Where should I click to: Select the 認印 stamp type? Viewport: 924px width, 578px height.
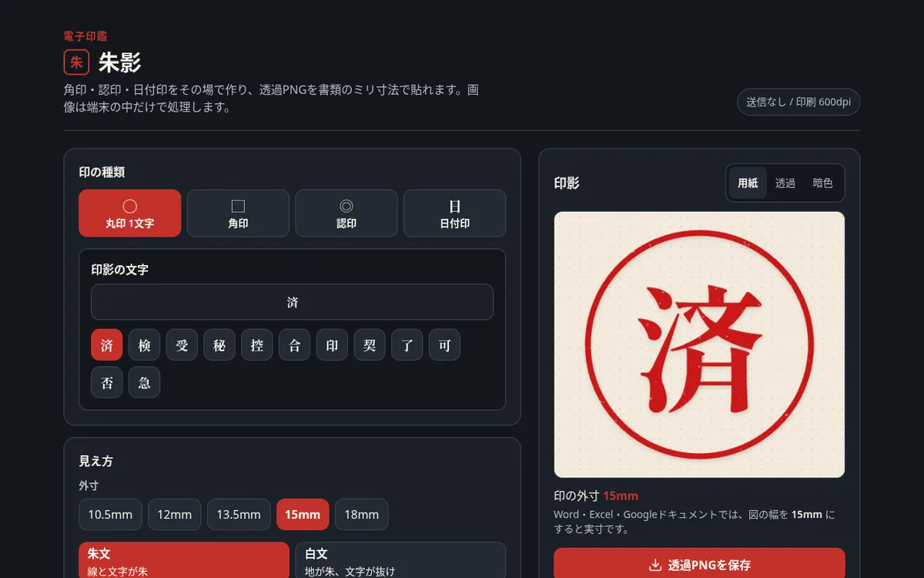pyautogui.click(x=346, y=213)
